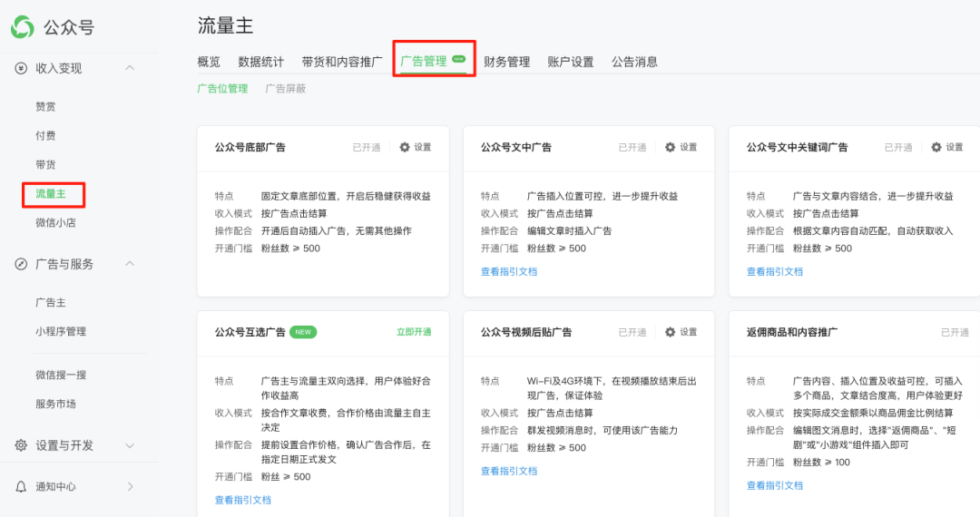Expand the 设置与开发 section chevron
The height and width of the screenshot is (517, 980).
pos(130,446)
